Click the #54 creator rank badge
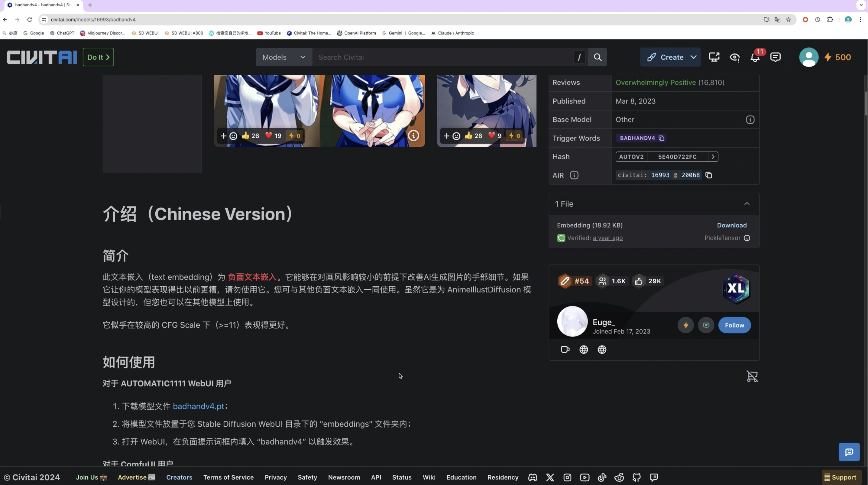The image size is (868, 485). (574, 281)
